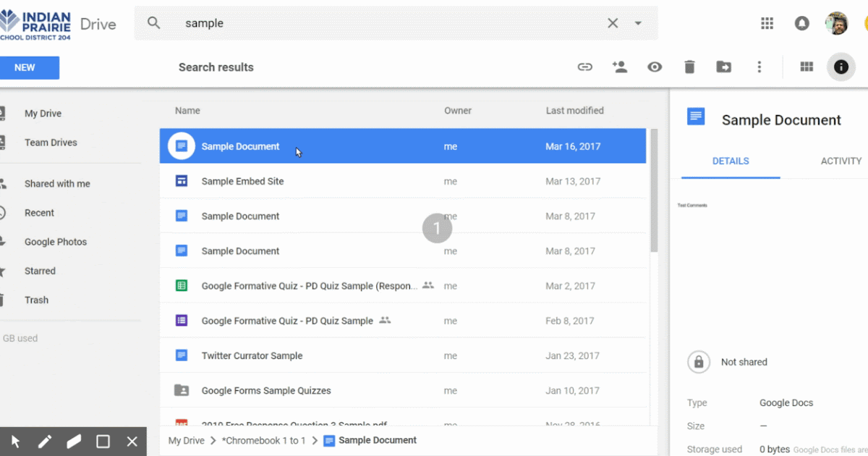Remove file with trash can icon
The width and height of the screenshot is (868, 456).
(x=689, y=67)
